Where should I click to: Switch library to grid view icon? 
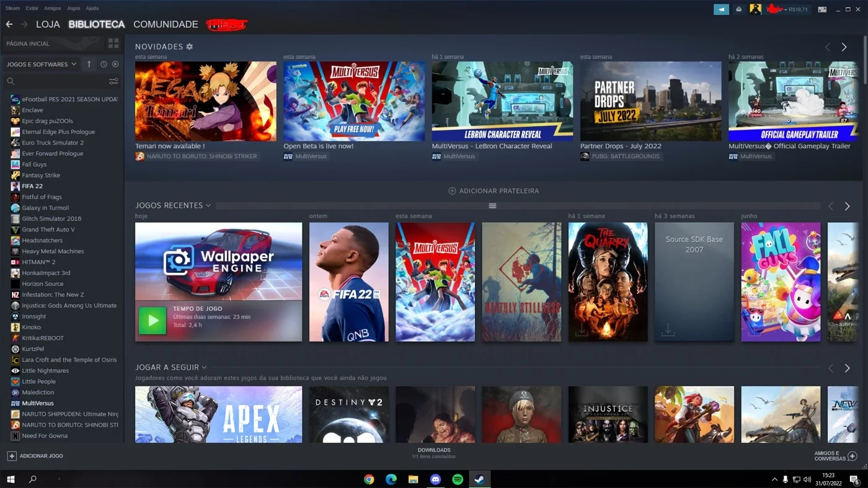(113, 43)
